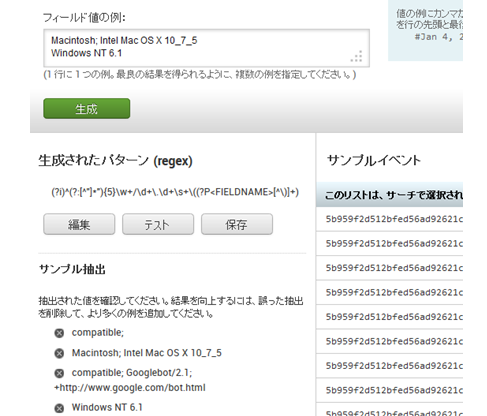487x416 pixels.
Task: Click the 'Windows NT 6.1' extracted value
Action: pos(107,407)
